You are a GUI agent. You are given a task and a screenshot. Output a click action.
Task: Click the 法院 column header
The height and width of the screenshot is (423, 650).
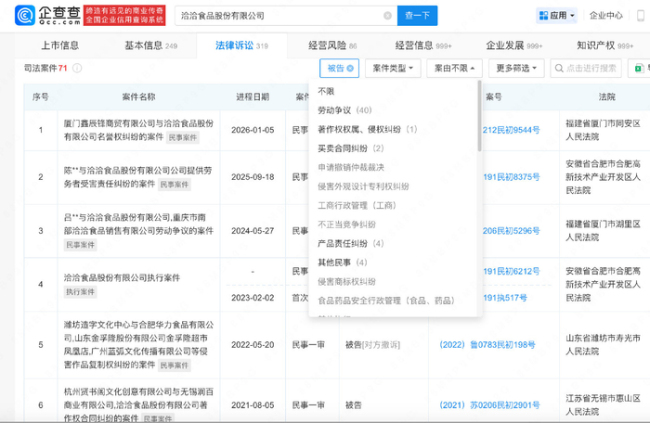click(607, 97)
